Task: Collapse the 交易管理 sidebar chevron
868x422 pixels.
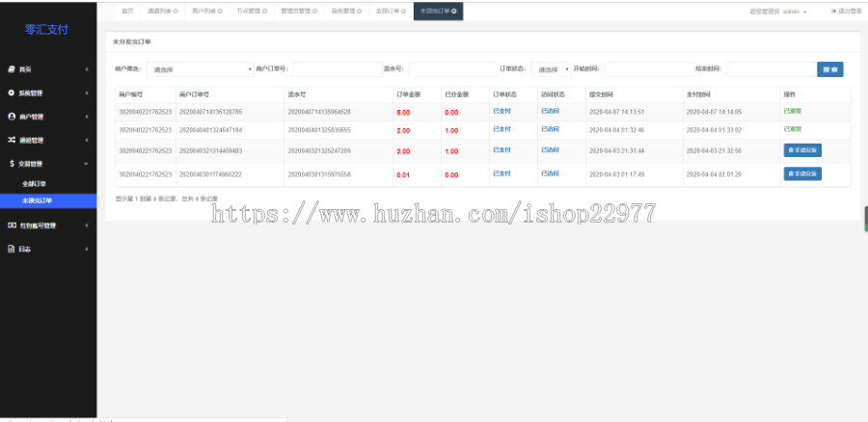Action: [87, 164]
